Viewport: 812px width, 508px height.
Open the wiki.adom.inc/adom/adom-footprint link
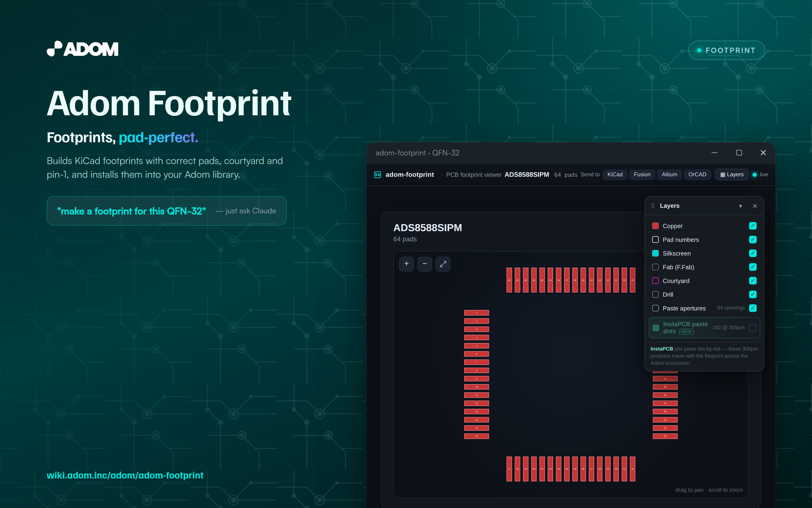tap(125, 475)
